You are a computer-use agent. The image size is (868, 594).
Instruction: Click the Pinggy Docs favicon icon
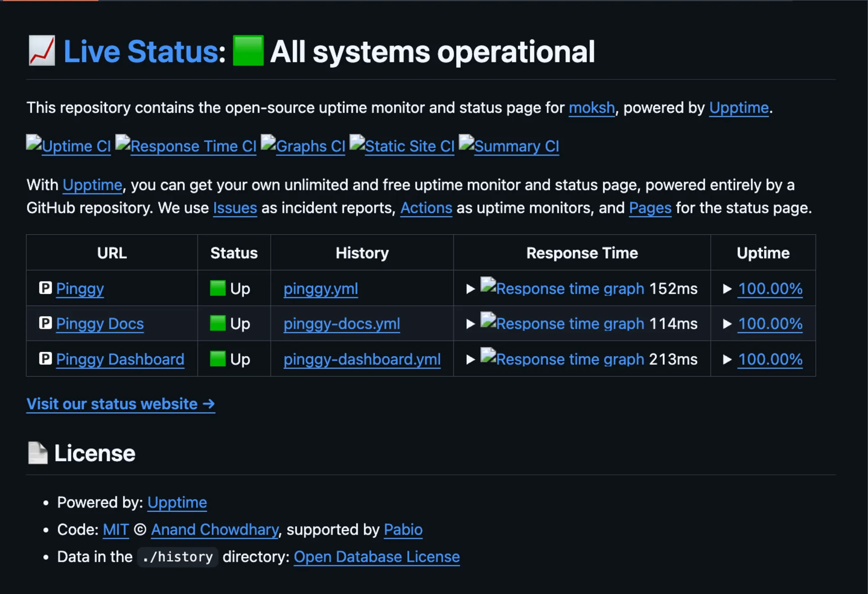45,323
